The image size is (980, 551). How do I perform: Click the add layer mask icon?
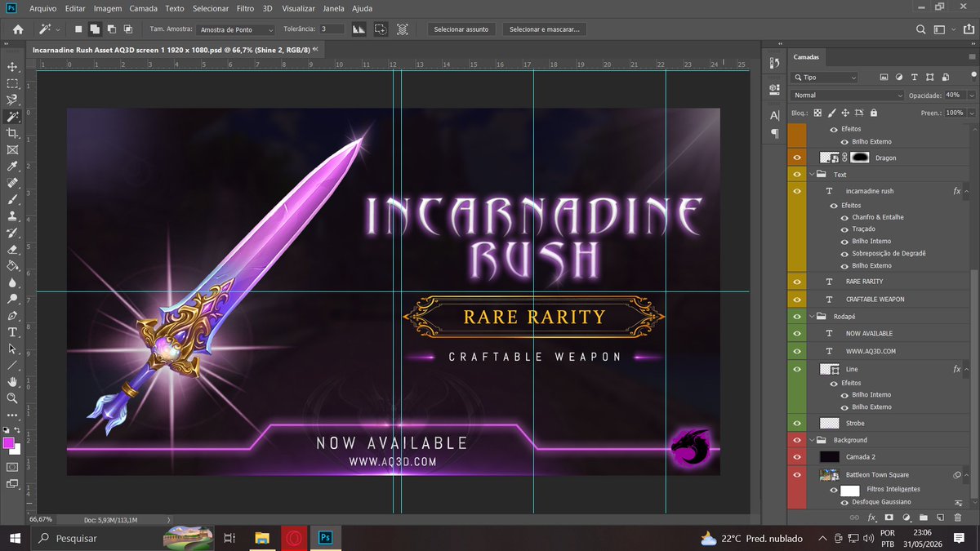[x=889, y=518]
